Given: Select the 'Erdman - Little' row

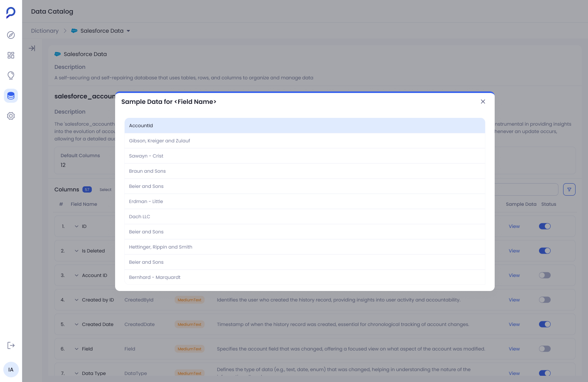Looking at the screenshot, I should click(305, 202).
